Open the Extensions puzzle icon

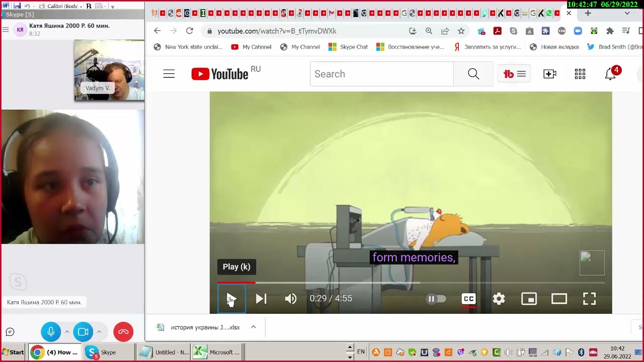click(610, 31)
